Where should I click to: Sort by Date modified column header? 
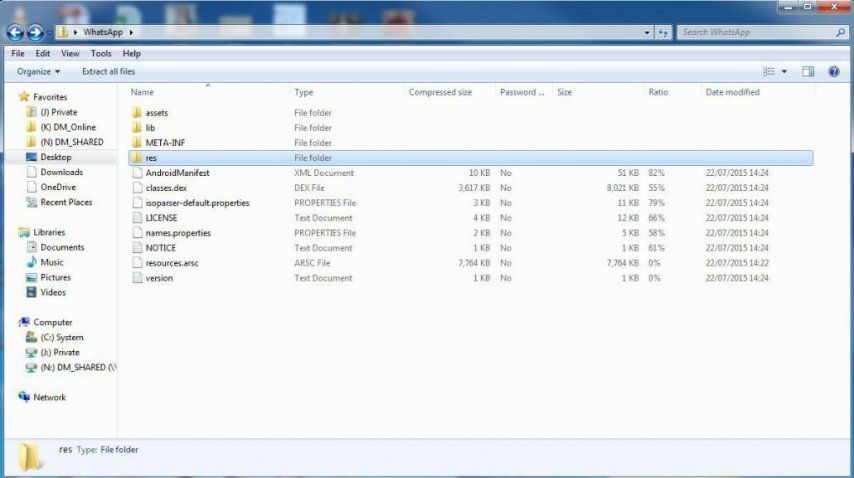pos(732,92)
